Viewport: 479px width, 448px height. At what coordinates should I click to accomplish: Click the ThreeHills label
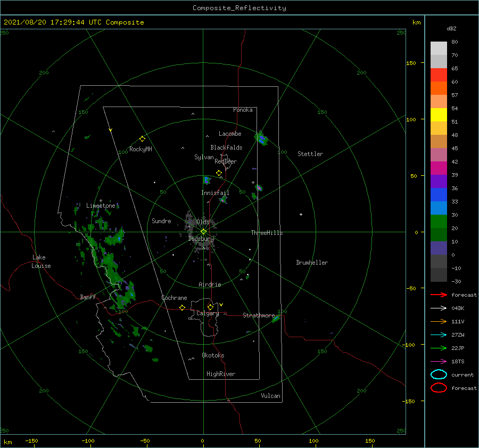tap(267, 233)
